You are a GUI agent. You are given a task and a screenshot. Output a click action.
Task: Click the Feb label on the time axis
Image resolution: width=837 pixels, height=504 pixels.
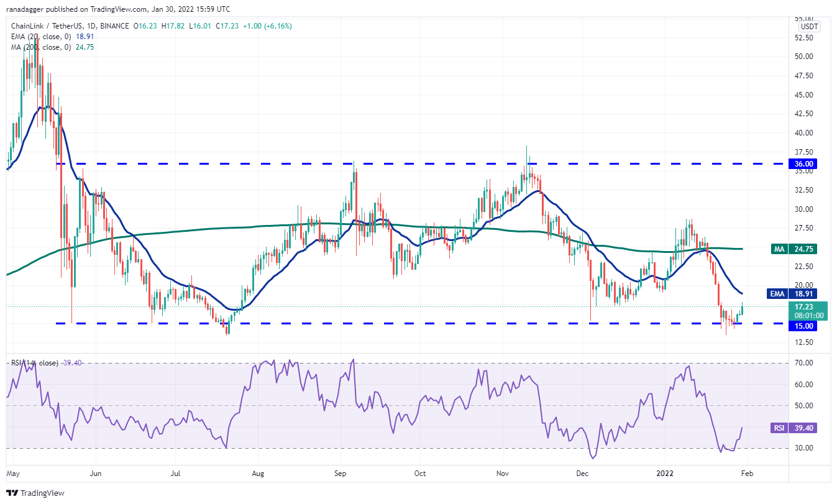pos(748,474)
